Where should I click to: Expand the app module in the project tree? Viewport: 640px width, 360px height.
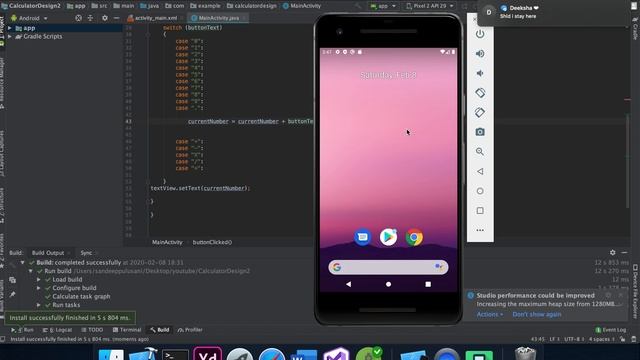pos(10,28)
